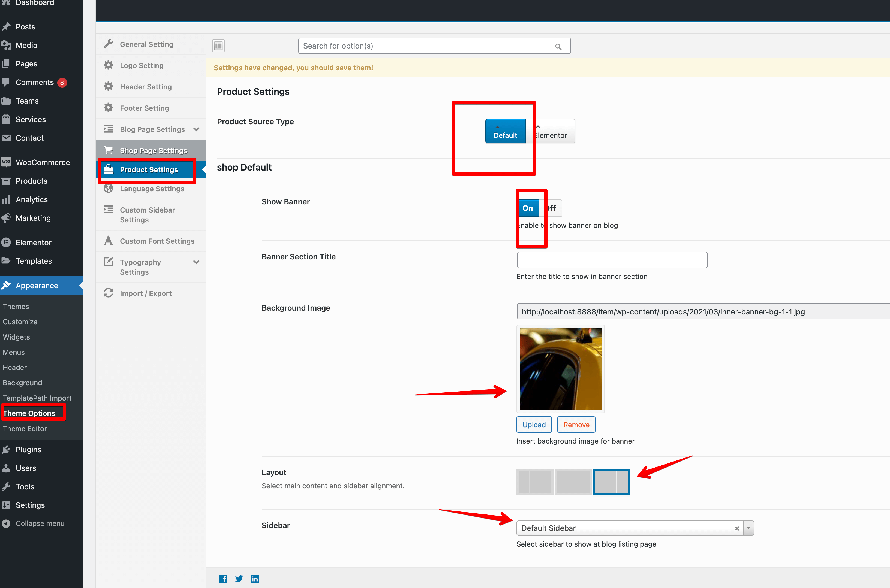Open the Twitter icon link in footer

[x=239, y=579]
